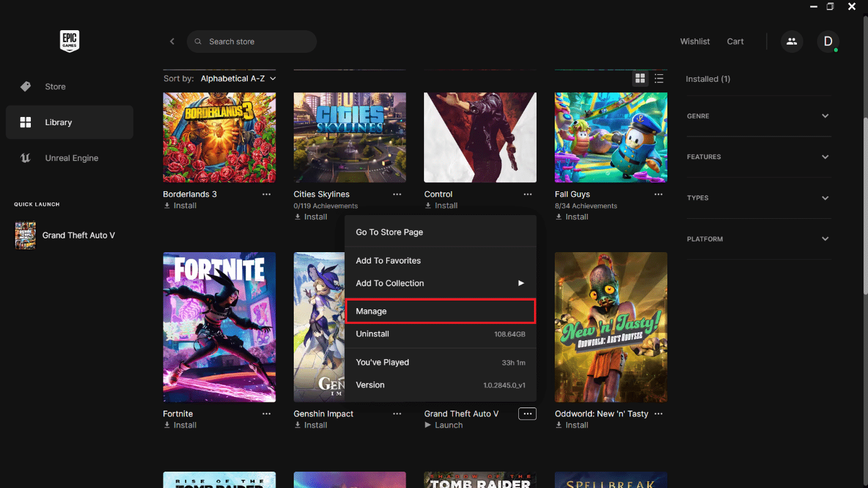The image size is (868, 488).
Task: Open the Alphabetical A-Z sort dropdown
Action: [x=238, y=79]
